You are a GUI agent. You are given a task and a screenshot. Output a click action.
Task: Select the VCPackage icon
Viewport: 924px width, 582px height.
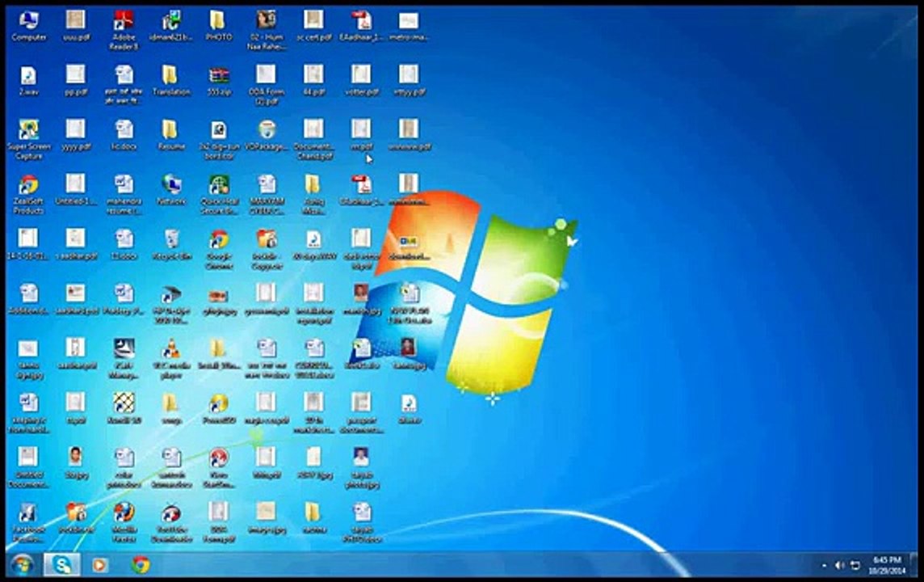coord(267,136)
